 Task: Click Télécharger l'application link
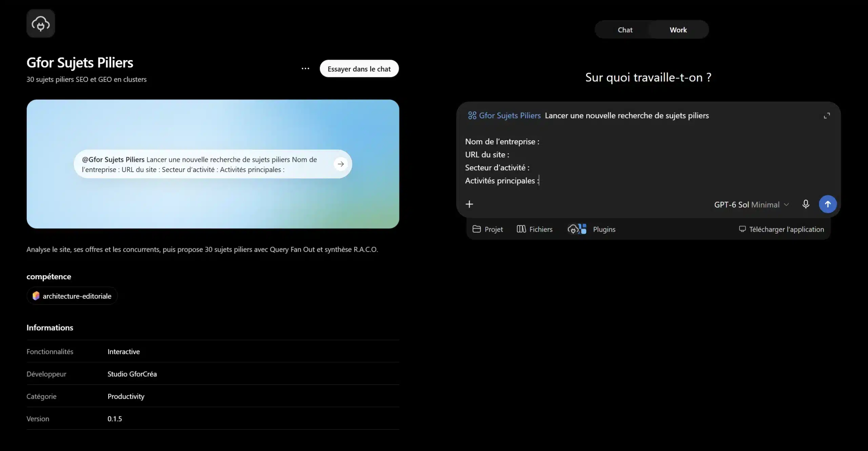point(782,229)
